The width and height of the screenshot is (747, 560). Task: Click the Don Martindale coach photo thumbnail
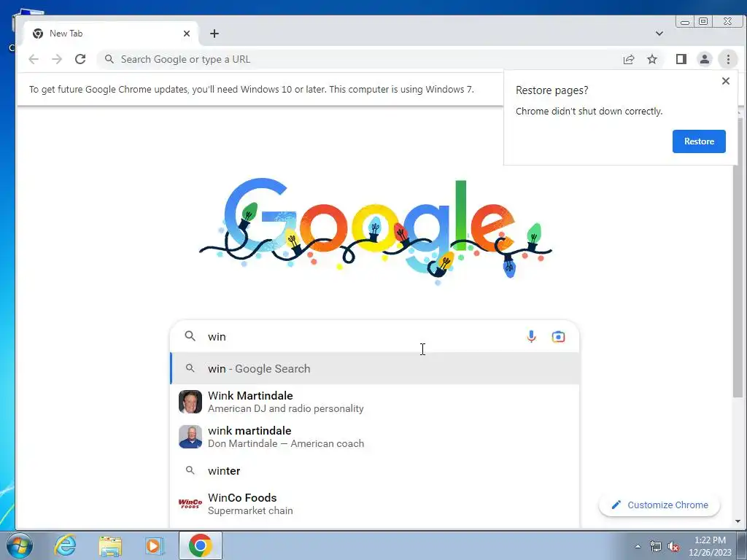point(190,437)
